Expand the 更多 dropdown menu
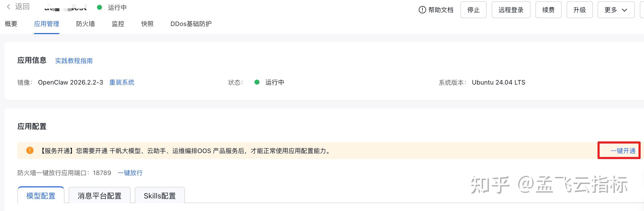 pyautogui.click(x=616, y=10)
